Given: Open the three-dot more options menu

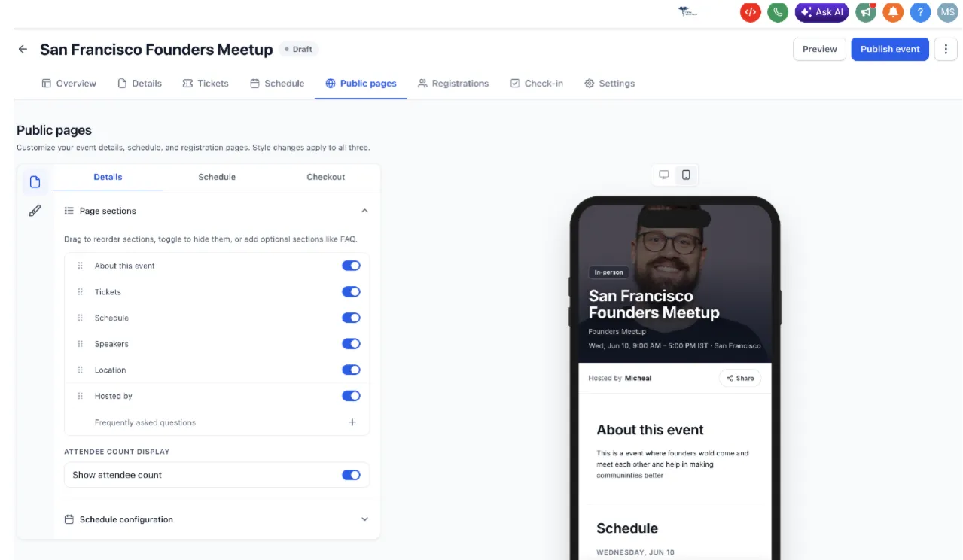Looking at the screenshot, I should pyautogui.click(x=946, y=49).
